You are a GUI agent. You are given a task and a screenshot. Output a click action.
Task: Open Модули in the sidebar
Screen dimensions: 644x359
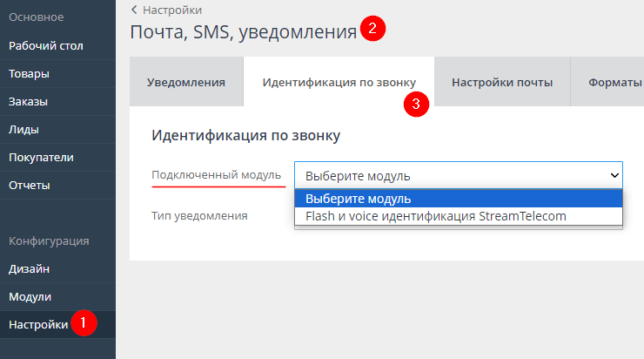point(30,296)
